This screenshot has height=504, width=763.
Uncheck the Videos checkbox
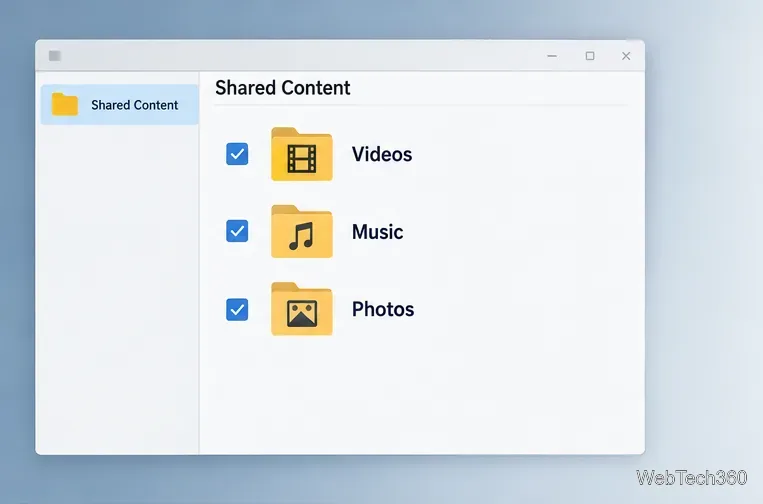237,154
